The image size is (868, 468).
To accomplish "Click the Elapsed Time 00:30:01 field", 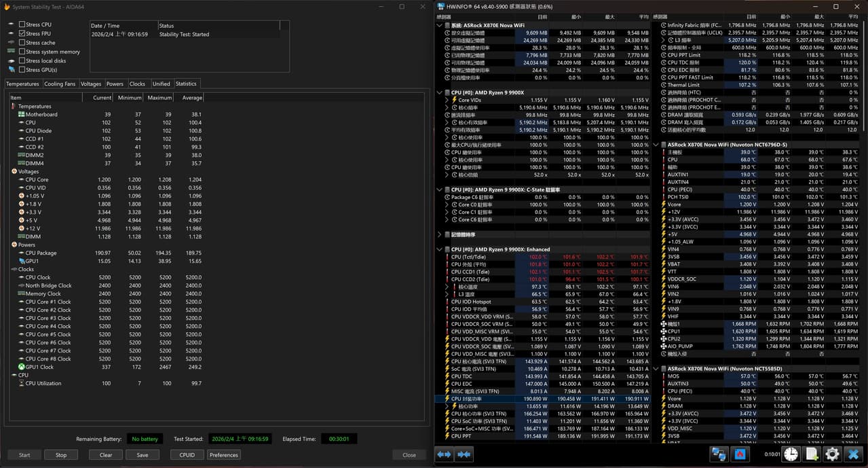I will [339, 439].
